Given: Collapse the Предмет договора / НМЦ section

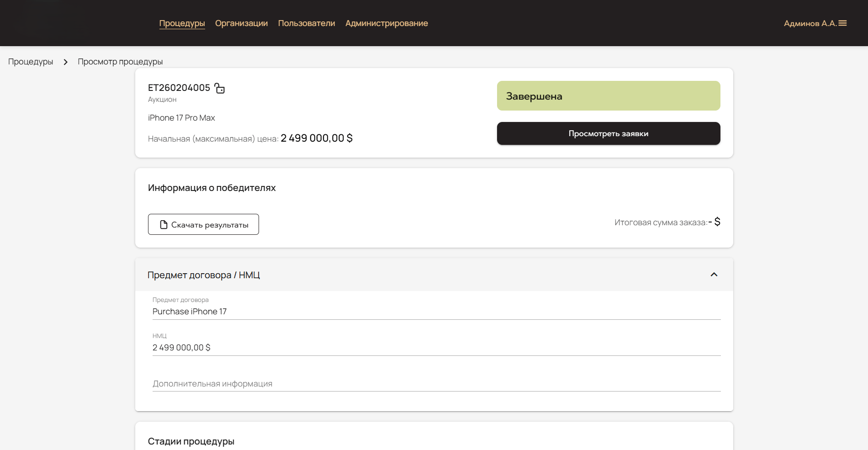Looking at the screenshot, I should coord(714,275).
